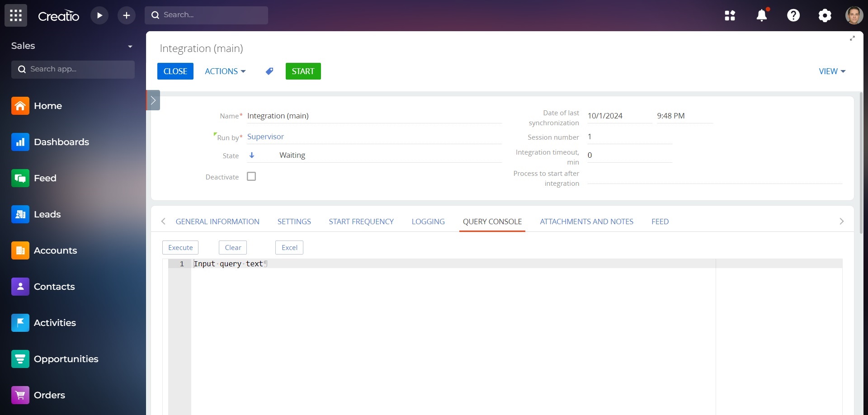The width and height of the screenshot is (868, 415).
Task: Open the notifications bell
Action: 762,15
